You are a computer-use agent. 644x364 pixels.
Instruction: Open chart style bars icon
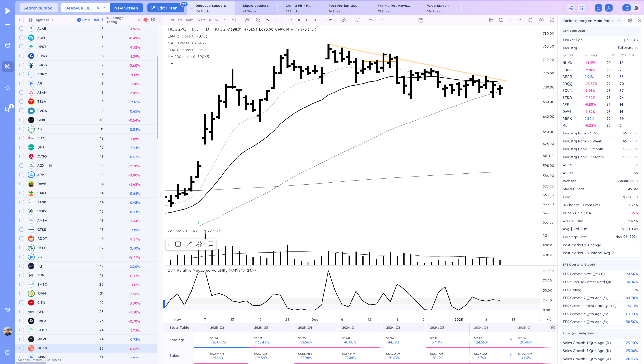[234, 20]
